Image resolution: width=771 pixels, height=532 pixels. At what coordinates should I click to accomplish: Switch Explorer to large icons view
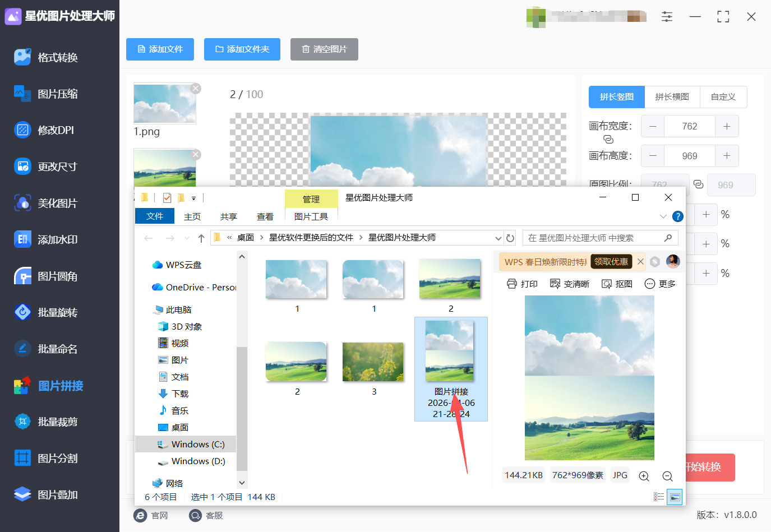point(675,497)
